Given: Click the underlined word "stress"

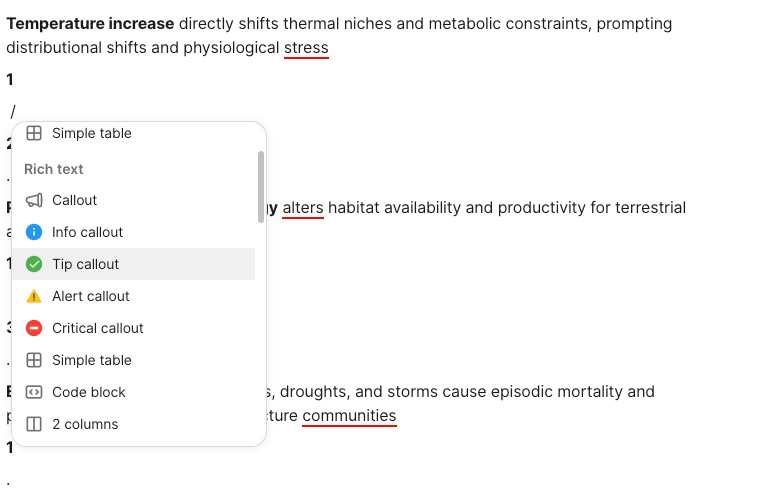Looking at the screenshot, I should click(306, 48).
